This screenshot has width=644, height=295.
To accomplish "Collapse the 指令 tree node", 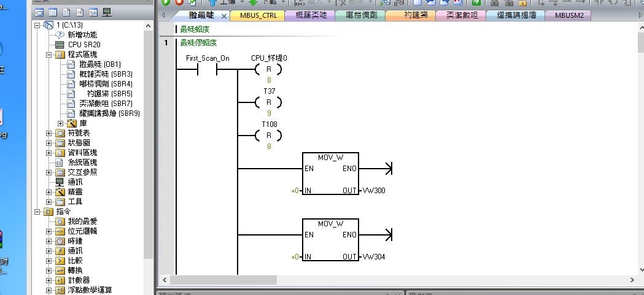I will (x=39, y=212).
